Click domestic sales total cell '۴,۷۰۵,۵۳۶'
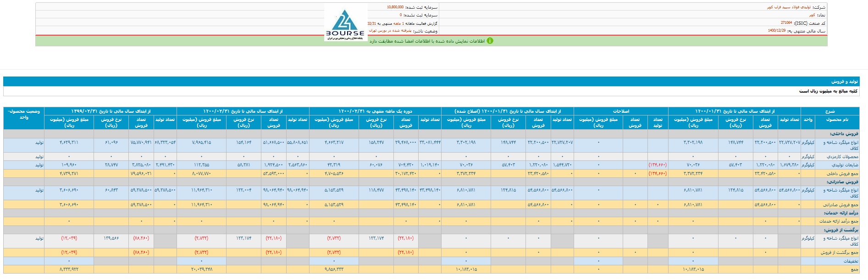This screenshot has width=868, height=280. click(334, 174)
